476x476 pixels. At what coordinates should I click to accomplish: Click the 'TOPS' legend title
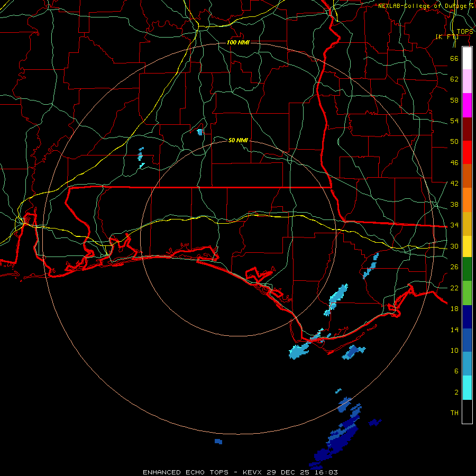click(x=465, y=32)
